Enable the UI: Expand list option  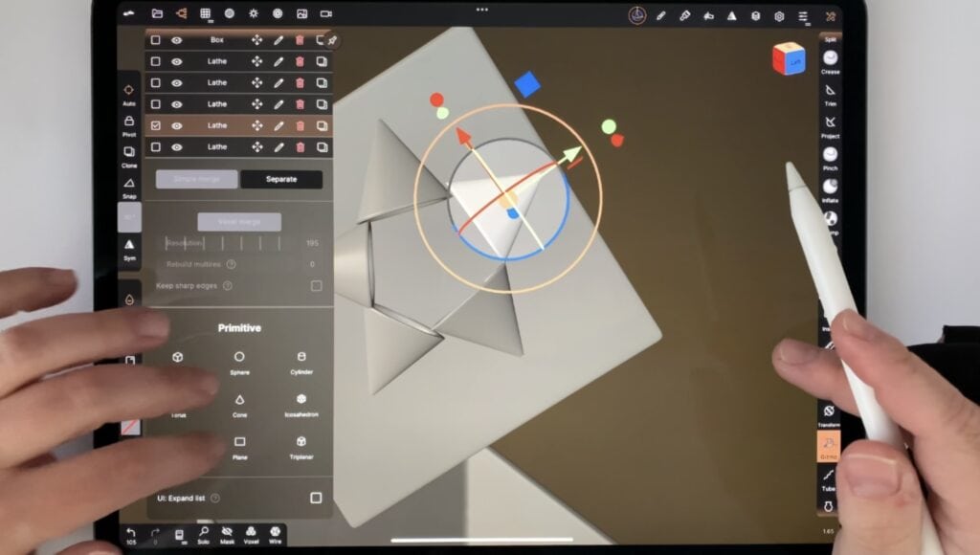[x=316, y=498]
